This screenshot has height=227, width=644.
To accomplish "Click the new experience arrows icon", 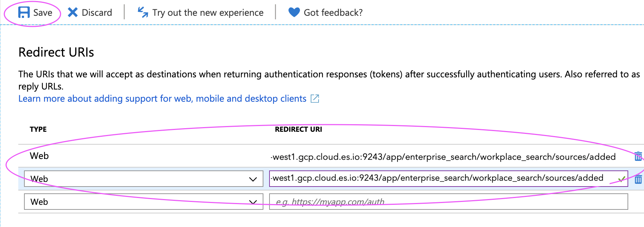I will pyautogui.click(x=143, y=12).
